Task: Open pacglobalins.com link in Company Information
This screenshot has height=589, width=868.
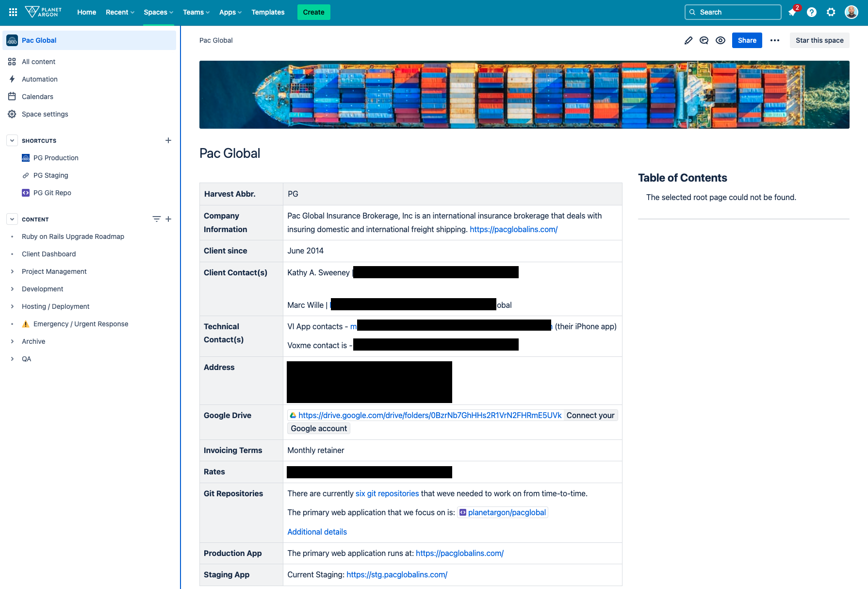Action: tap(513, 229)
